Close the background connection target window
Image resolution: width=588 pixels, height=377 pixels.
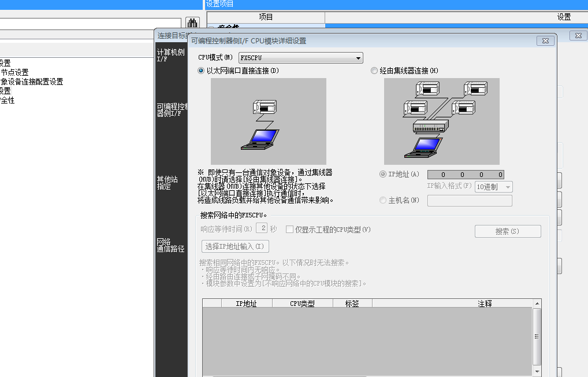click(577, 36)
